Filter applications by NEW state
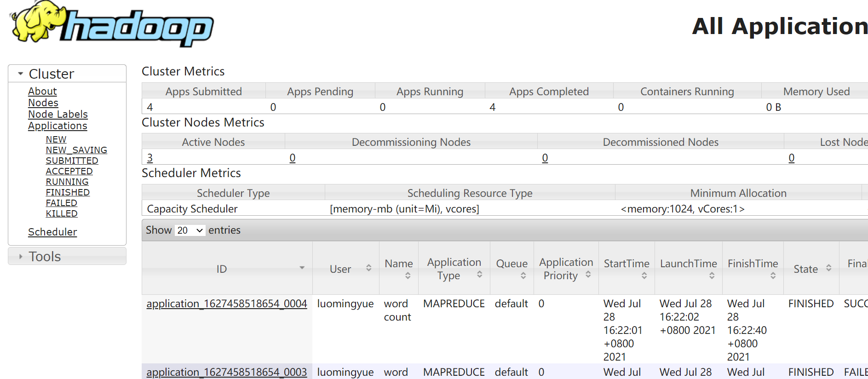Image resolution: width=868 pixels, height=379 pixels. (56, 139)
